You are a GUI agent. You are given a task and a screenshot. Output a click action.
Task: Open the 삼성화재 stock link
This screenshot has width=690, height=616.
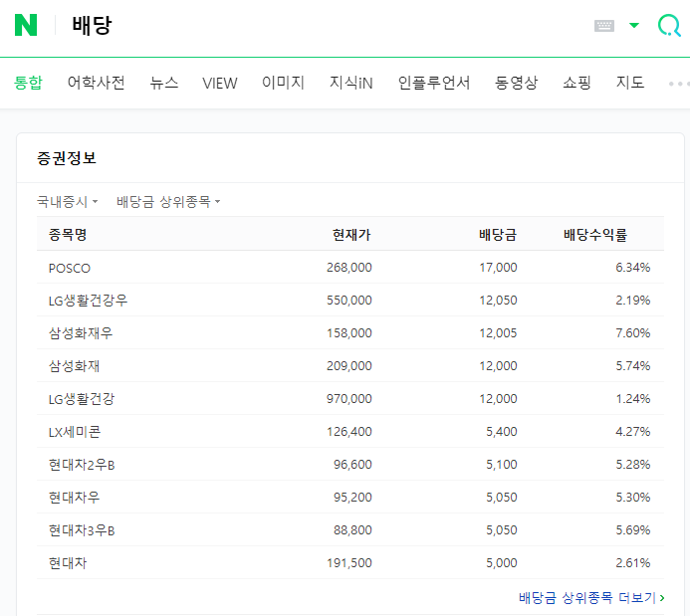click(74, 366)
